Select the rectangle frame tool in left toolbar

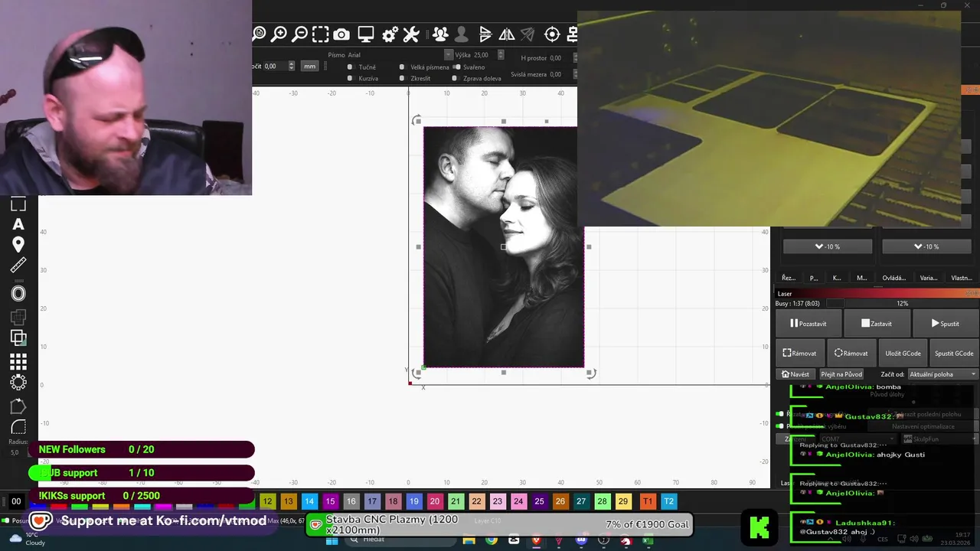pyautogui.click(x=18, y=204)
